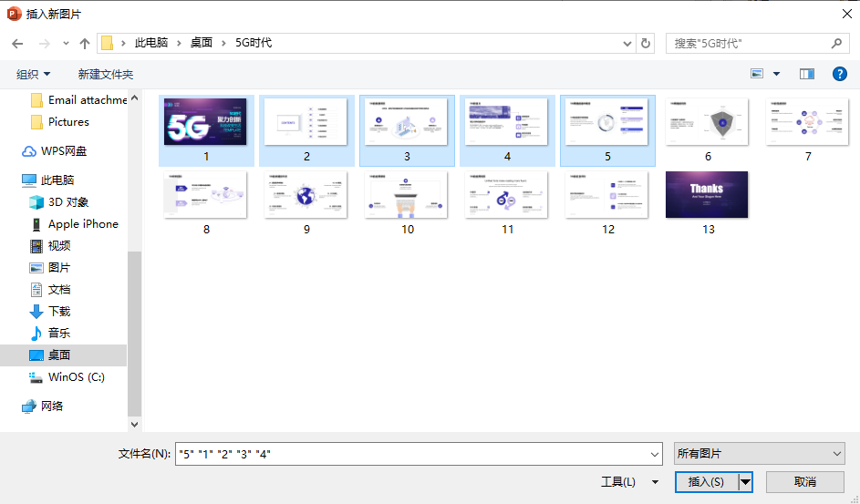Select image thumbnail 12
This screenshot has height=504, width=860.
607,203
